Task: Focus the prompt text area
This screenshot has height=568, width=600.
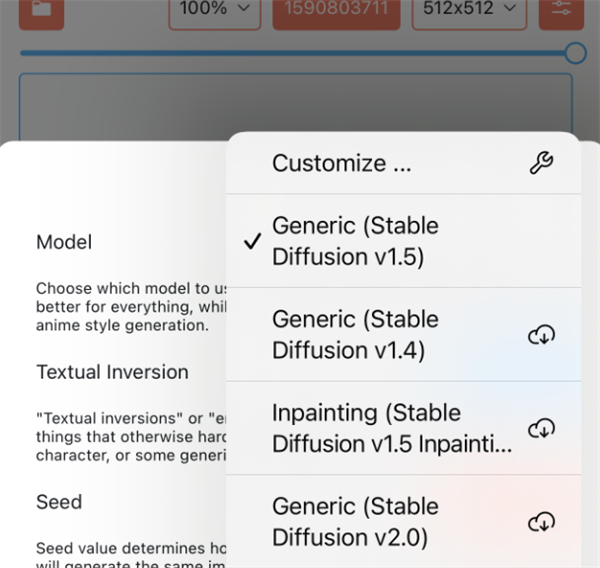Action: tap(295, 105)
